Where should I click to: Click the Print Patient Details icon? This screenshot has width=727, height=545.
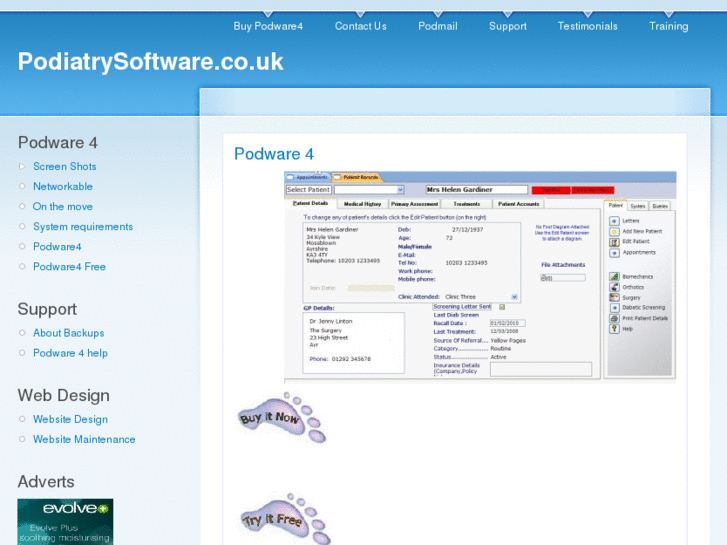pos(614,318)
